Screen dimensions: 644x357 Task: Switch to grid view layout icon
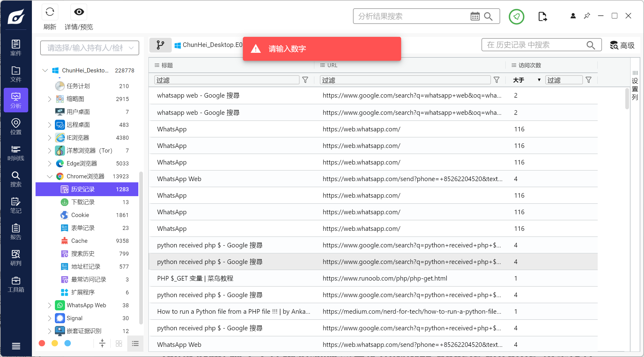pyautogui.click(x=119, y=343)
